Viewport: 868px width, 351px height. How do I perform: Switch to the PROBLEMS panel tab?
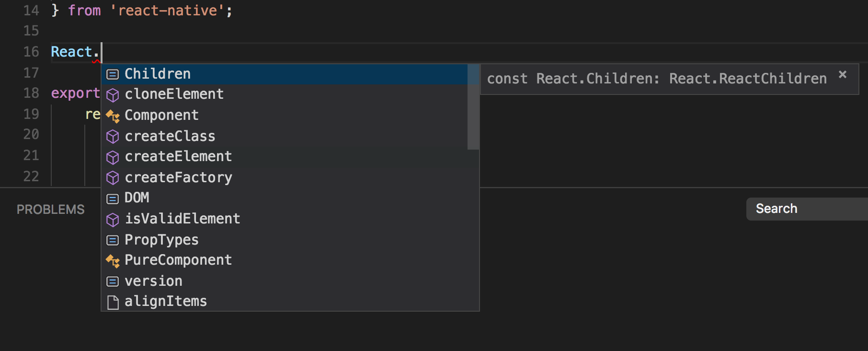click(x=50, y=209)
